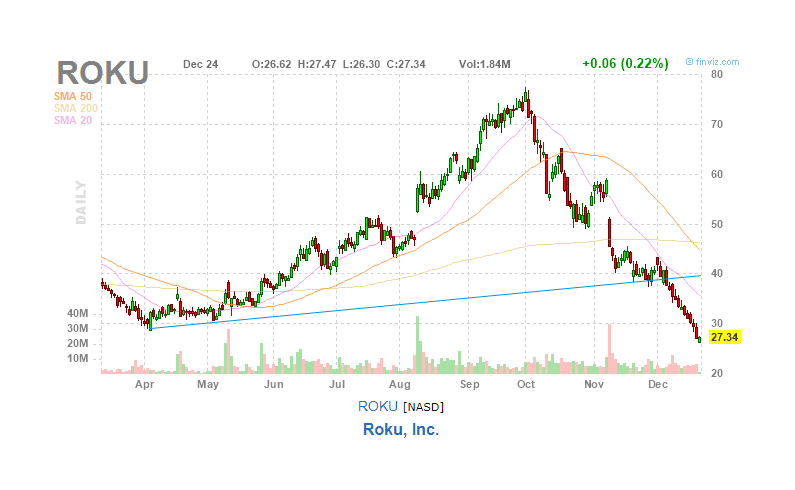Click the Jun month axis label
The width and height of the screenshot is (795, 490).
pyautogui.click(x=274, y=384)
